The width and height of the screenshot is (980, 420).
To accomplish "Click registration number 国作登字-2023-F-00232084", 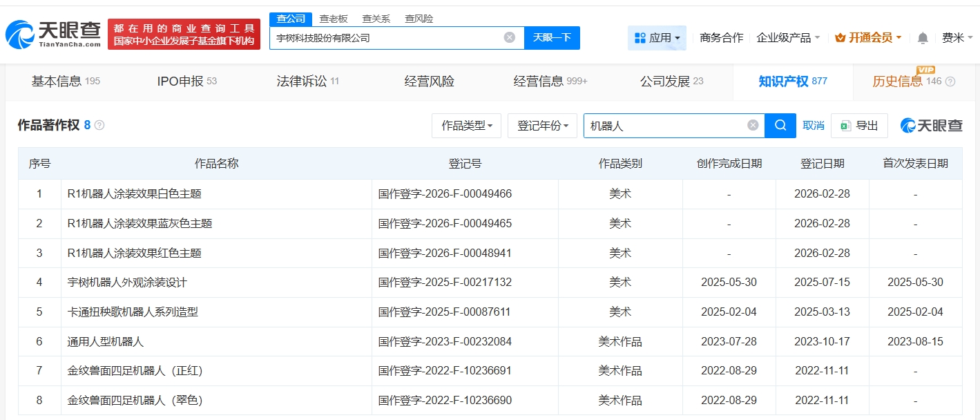I will [445, 341].
